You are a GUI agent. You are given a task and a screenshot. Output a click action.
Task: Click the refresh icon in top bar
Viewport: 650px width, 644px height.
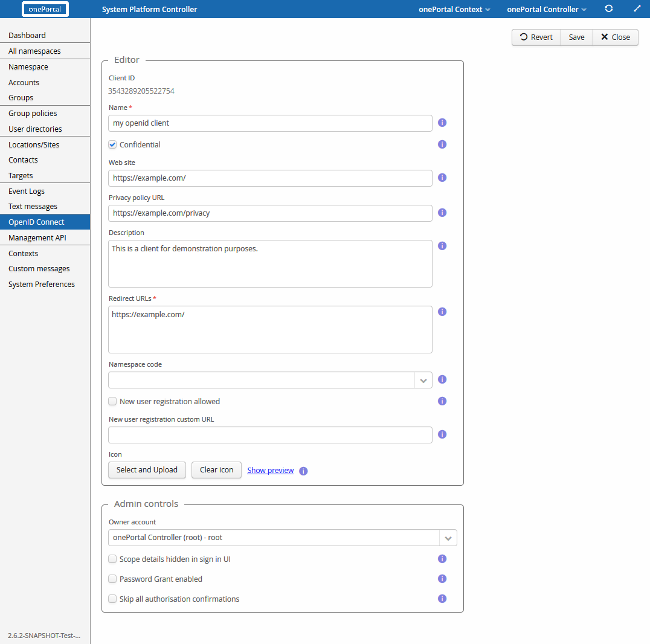(609, 9)
